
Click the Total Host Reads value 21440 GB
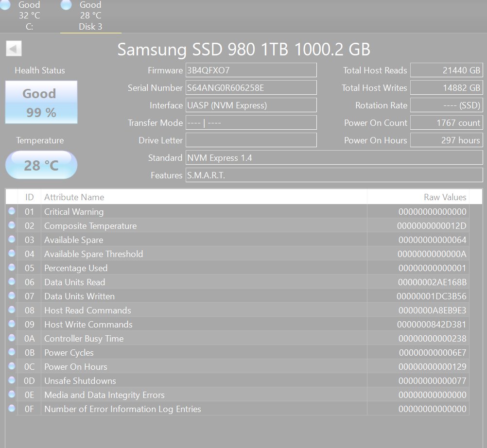446,70
